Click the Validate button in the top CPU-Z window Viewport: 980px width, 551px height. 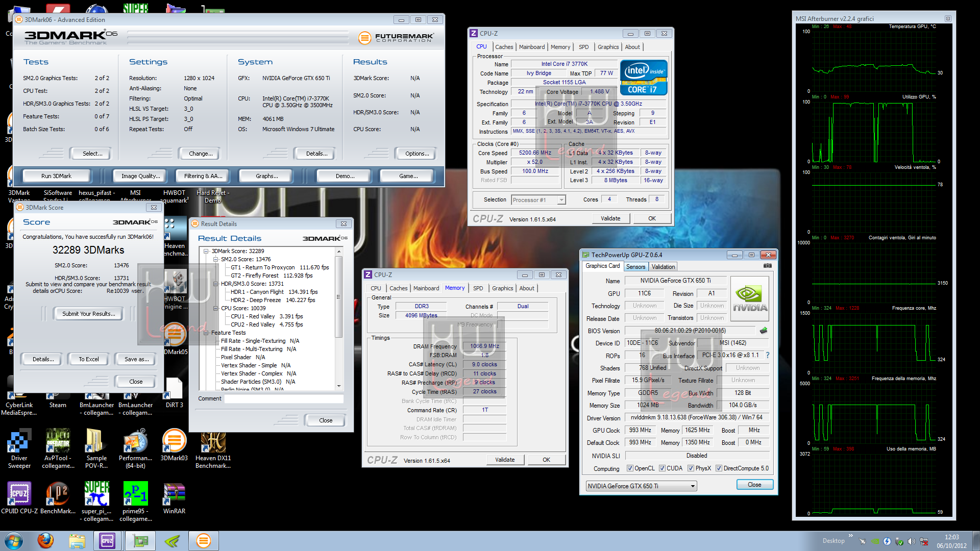[610, 218]
